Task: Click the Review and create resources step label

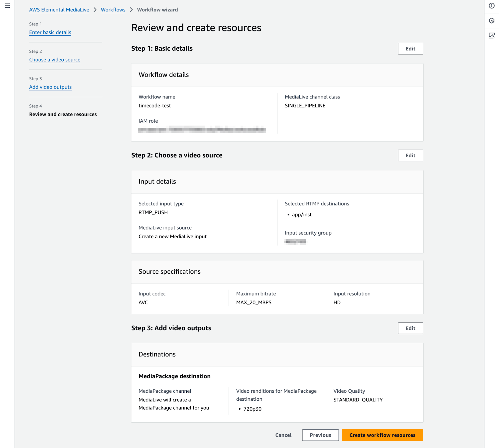Action: click(x=63, y=114)
